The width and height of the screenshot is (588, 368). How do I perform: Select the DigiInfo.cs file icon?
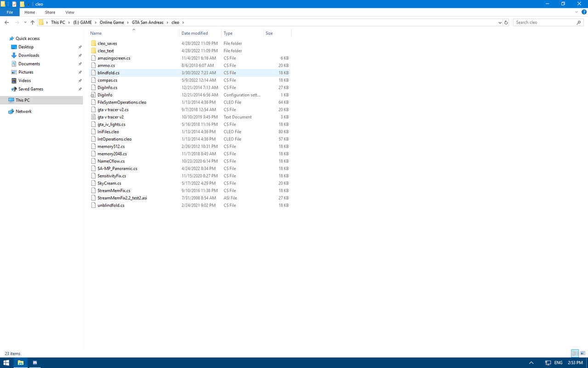point(94,87)
